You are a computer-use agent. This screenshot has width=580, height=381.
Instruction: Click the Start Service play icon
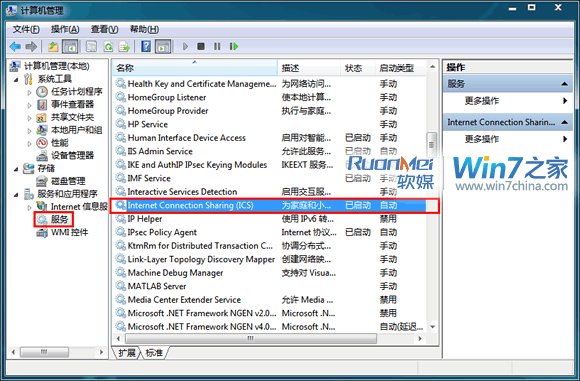pyautogui.click(x=185, y=47)
